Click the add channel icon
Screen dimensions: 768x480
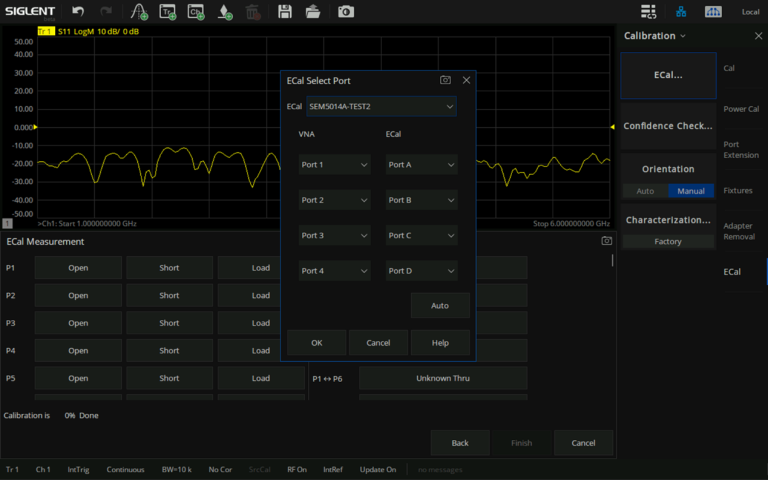point(196,12)
